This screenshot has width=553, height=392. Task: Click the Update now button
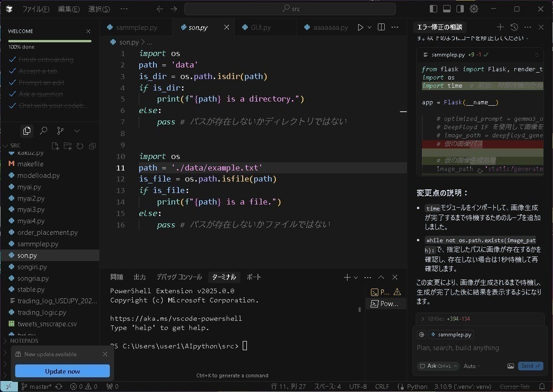tap(63, 371)
